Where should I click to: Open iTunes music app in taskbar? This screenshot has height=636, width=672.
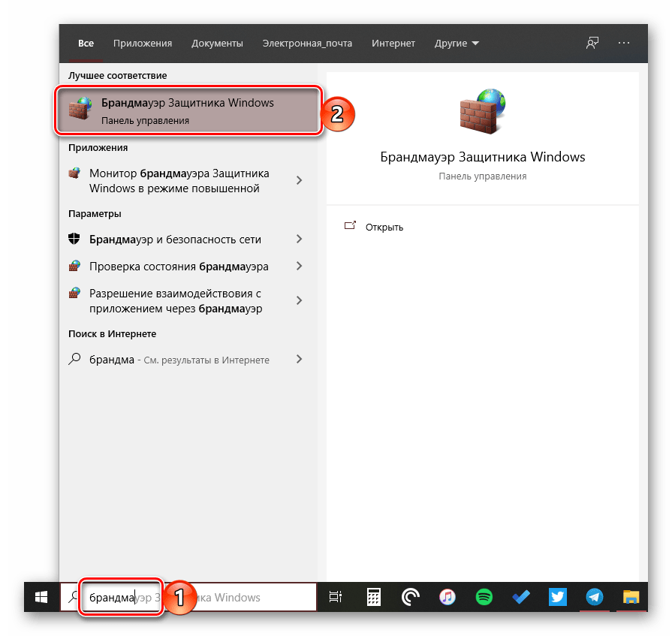coord(447,598)
